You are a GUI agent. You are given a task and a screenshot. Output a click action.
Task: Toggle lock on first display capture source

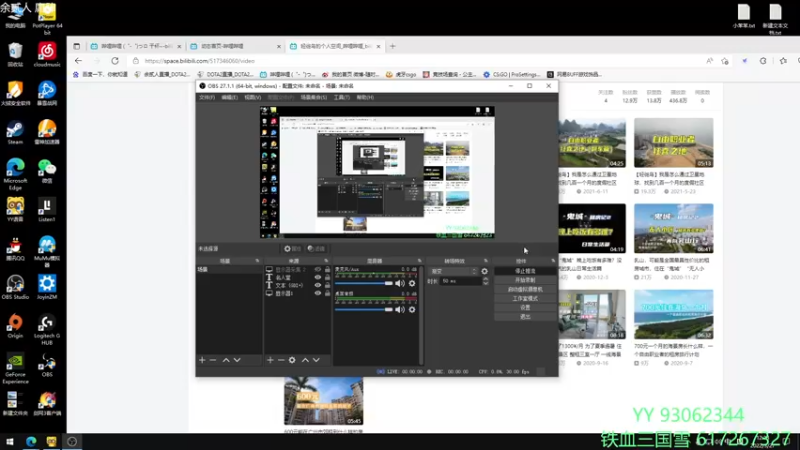pos(328,269)
